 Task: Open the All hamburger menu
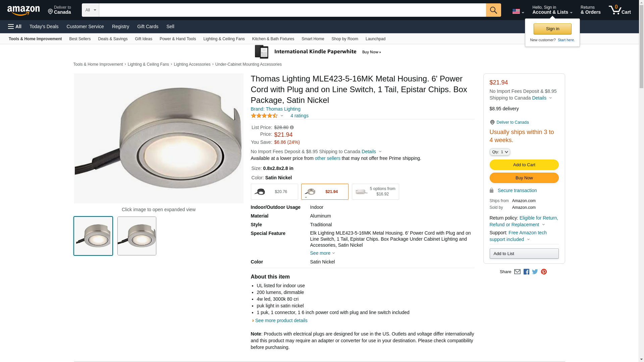(x=15, y=26)
